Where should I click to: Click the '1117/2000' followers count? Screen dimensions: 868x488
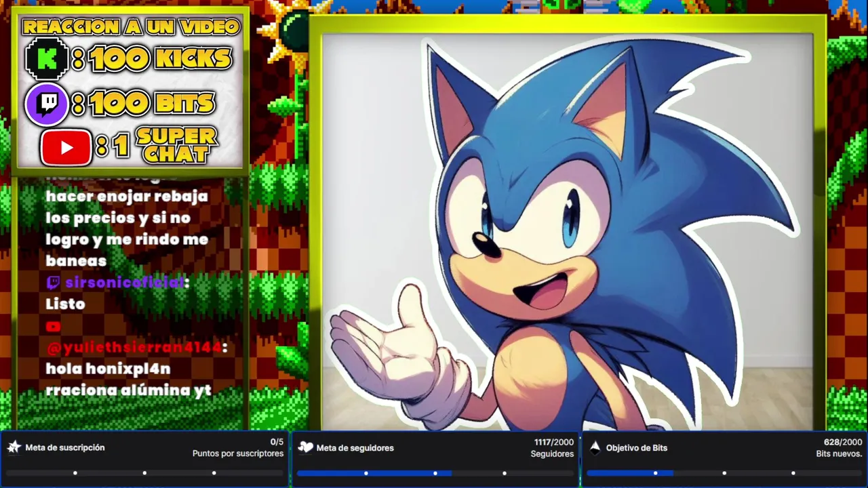pyautogui.click(x=553, y=442)
